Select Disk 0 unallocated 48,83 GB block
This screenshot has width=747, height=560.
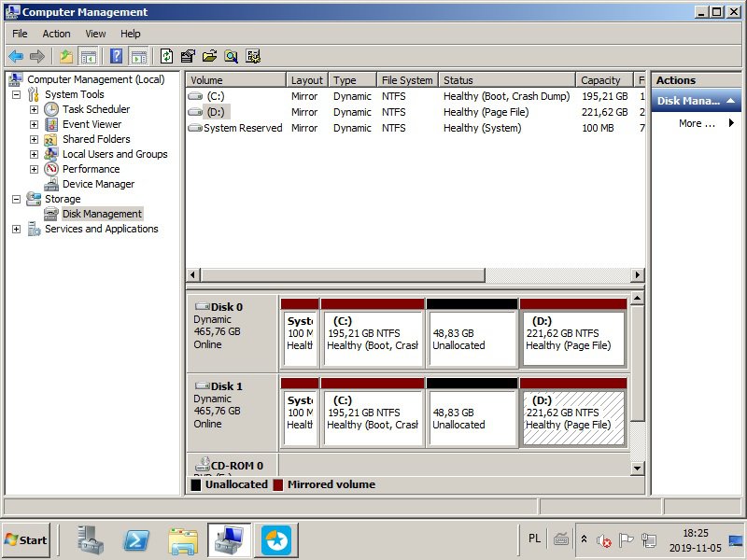472,333
